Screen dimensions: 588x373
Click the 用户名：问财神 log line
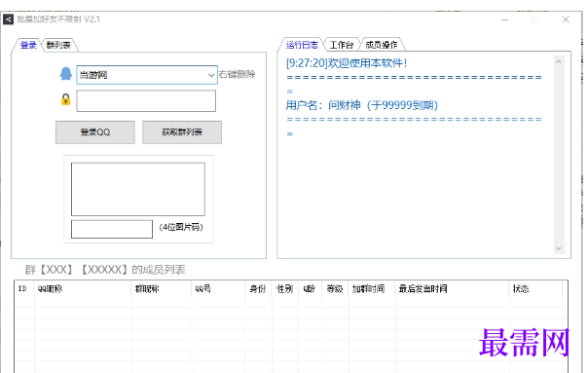tap(362, 105)
